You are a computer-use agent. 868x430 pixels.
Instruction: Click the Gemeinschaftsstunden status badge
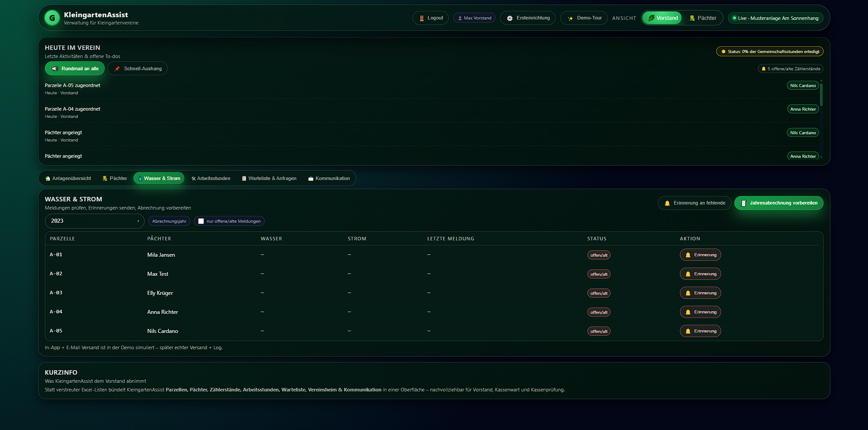(769, 51)
